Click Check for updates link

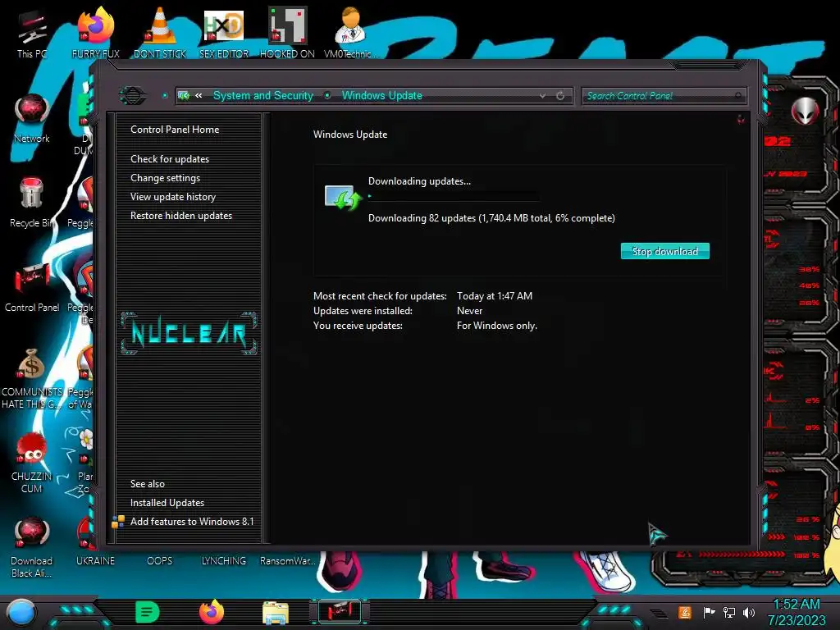pyautogui.click(x=170, y=158)
